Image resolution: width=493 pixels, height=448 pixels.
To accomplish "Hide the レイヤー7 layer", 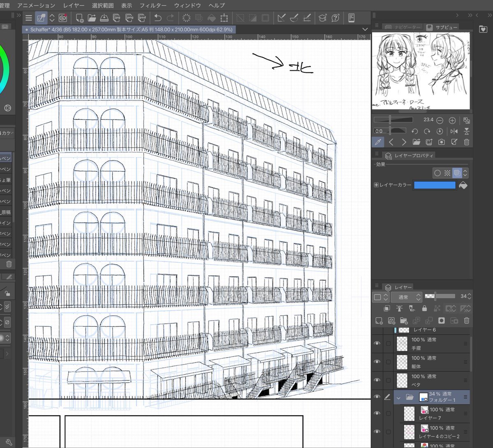I will [377, 413].
